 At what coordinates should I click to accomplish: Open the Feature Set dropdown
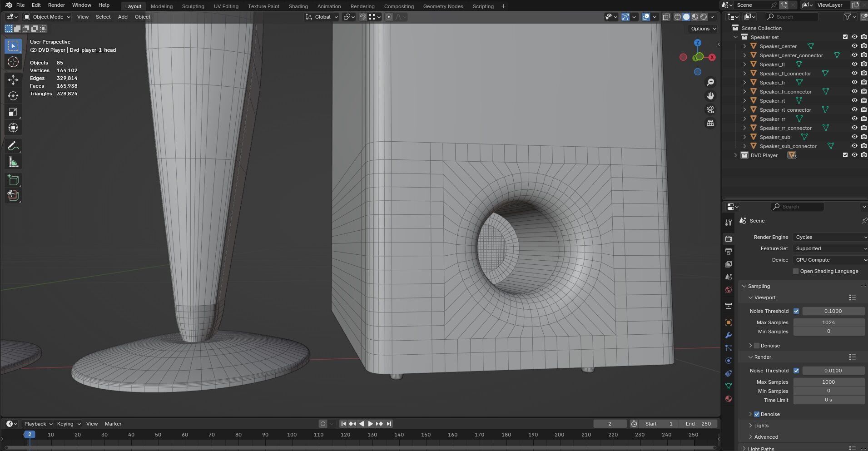[x=830, y=248]
